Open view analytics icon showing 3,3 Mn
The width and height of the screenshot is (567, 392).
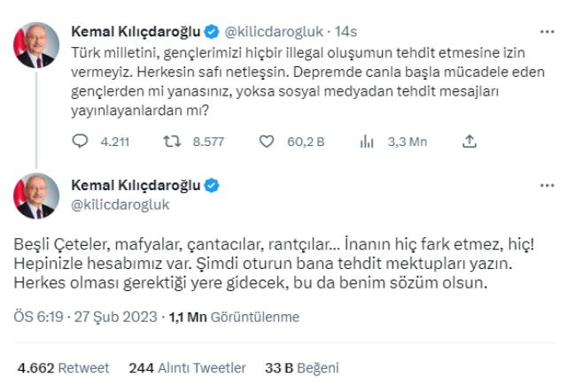click(367, 140)
